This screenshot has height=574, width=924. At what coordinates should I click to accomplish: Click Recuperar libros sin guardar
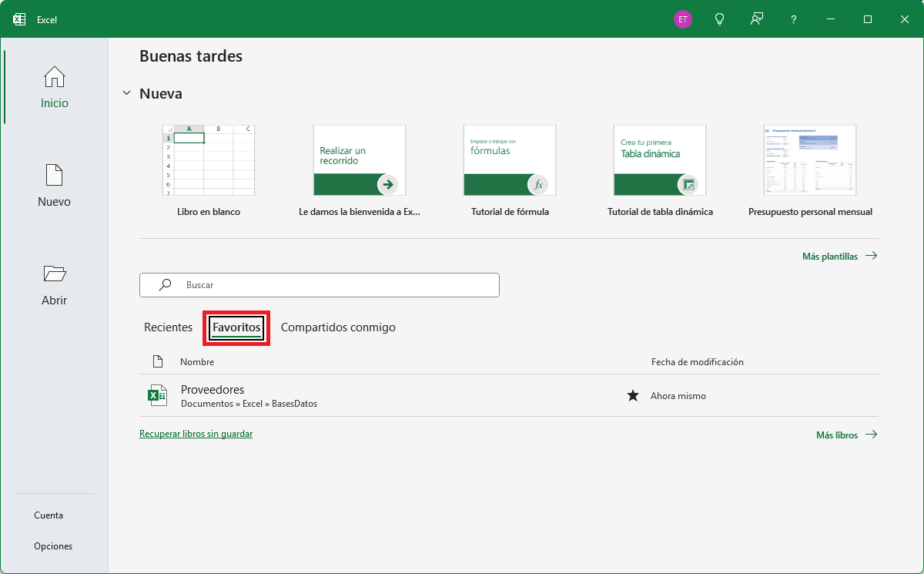coord(196,434)
